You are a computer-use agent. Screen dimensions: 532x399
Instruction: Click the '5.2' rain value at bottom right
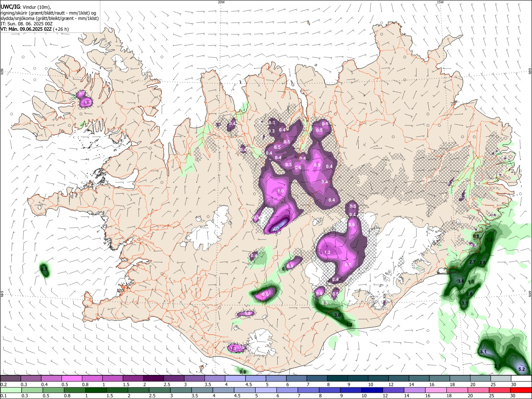pyautogui.click(x=522, y=369)
